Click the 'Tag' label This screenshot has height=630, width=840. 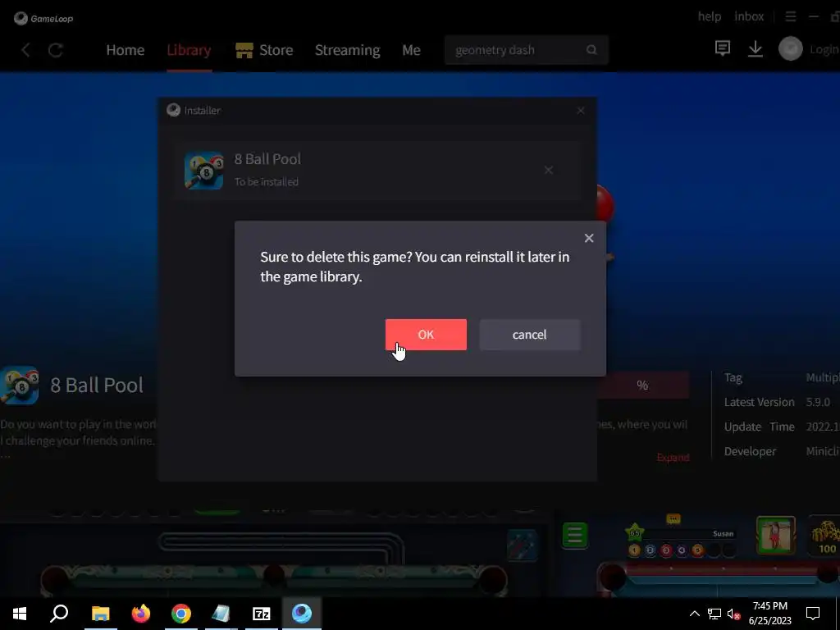tap(733, 377)
